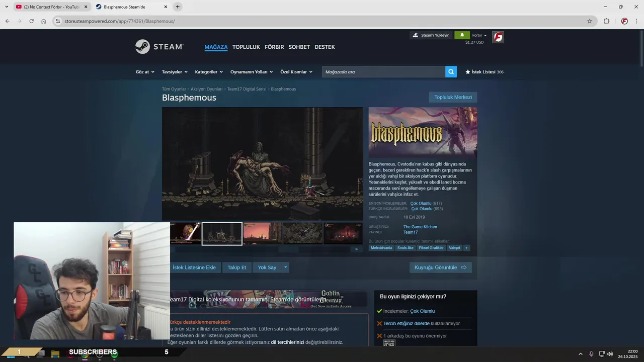Image resolution: width=644 pixels, height=362 pixels.
Task: Click the Metroidvania tag
Action: tap(381, 248)
